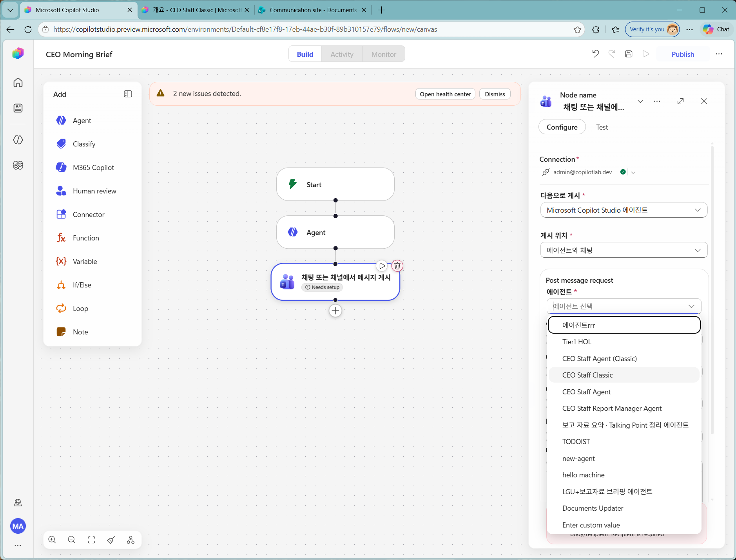Expand the node panel to full size
The image size is (736, 560).
coord(680,101)
